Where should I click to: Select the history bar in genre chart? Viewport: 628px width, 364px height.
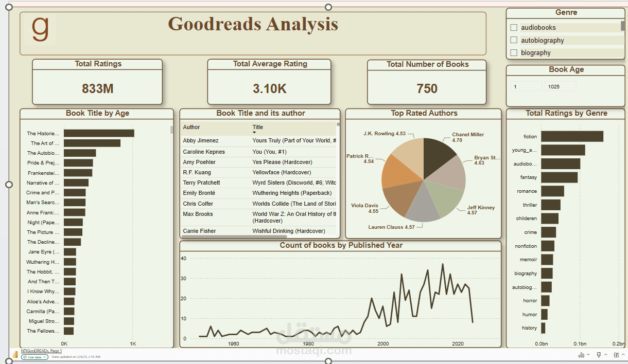(x=543, y=328)
